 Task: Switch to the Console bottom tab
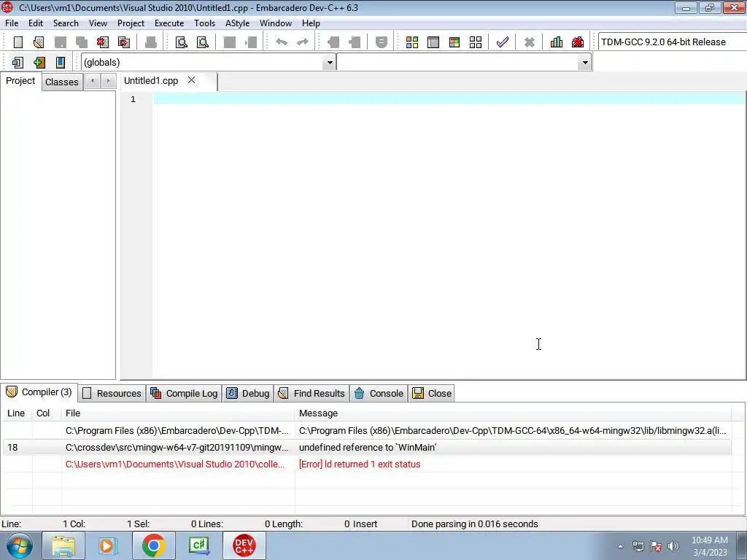pyautogui.click(x=379, y=393)
